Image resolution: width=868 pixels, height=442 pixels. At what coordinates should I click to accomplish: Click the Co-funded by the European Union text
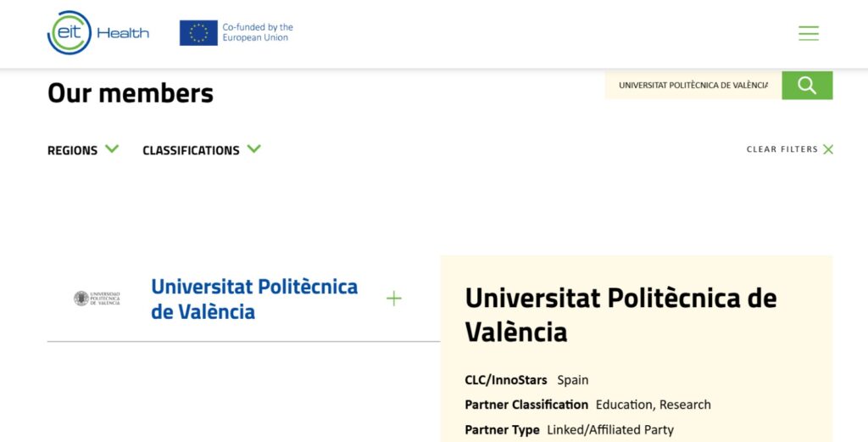tap(258, 32)
